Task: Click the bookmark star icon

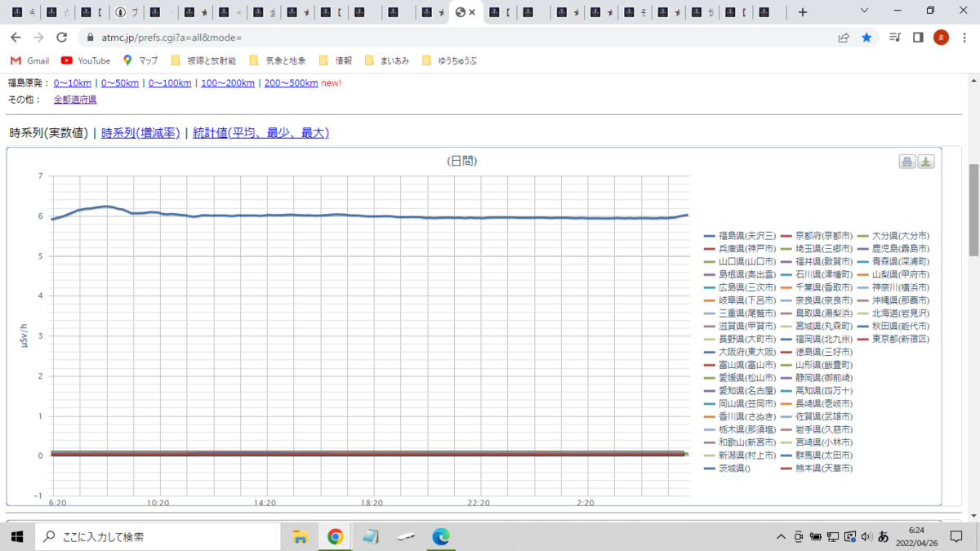Action: (x=866, y=38)
